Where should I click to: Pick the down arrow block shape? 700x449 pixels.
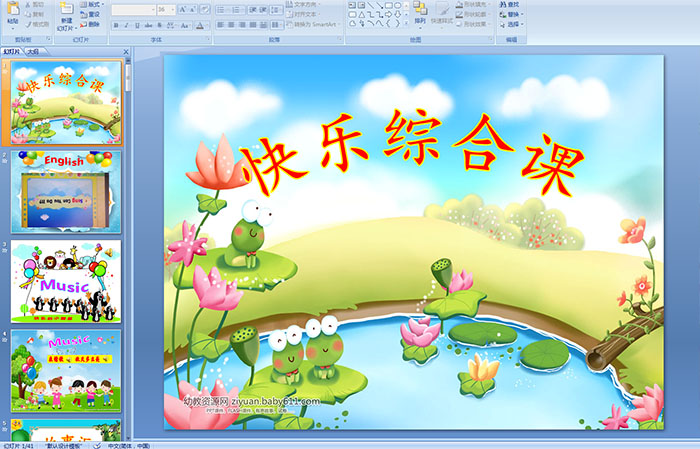point(397,15)
